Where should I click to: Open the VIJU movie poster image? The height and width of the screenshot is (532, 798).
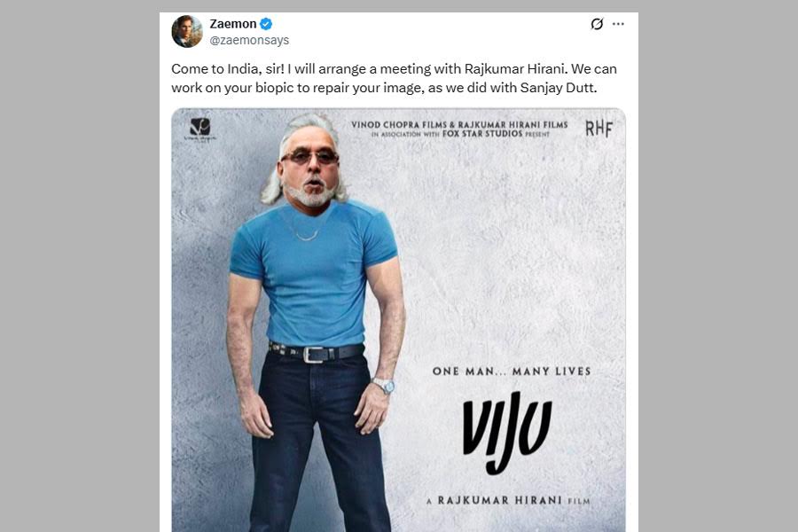coord(398,320)
